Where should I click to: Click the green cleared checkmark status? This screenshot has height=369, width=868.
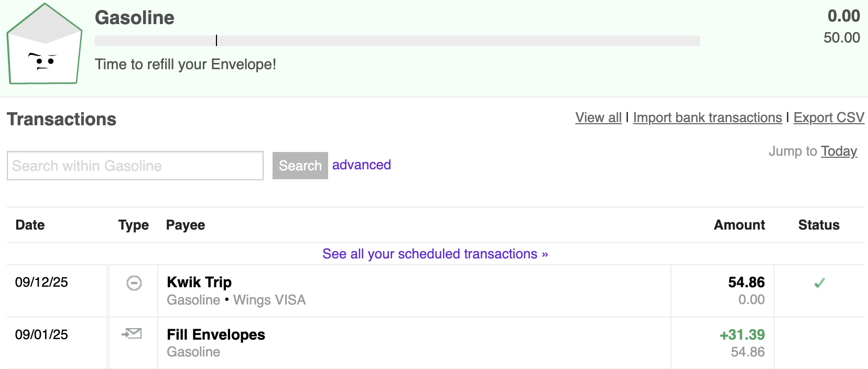819,283
